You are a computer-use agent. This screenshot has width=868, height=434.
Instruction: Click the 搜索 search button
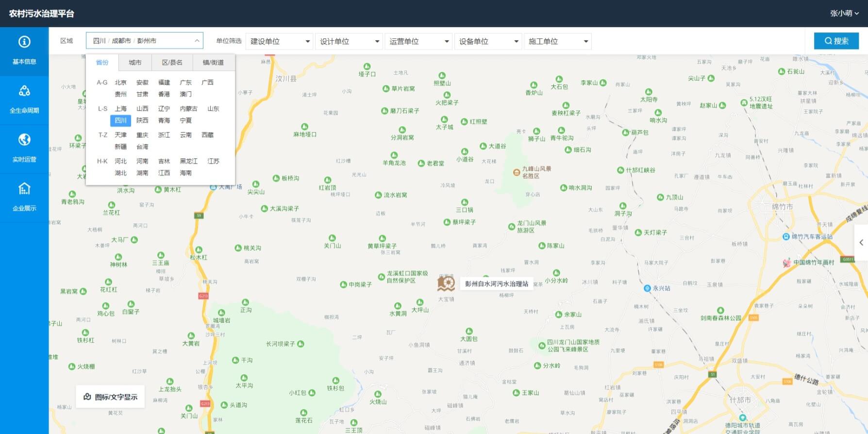point(836,41)
